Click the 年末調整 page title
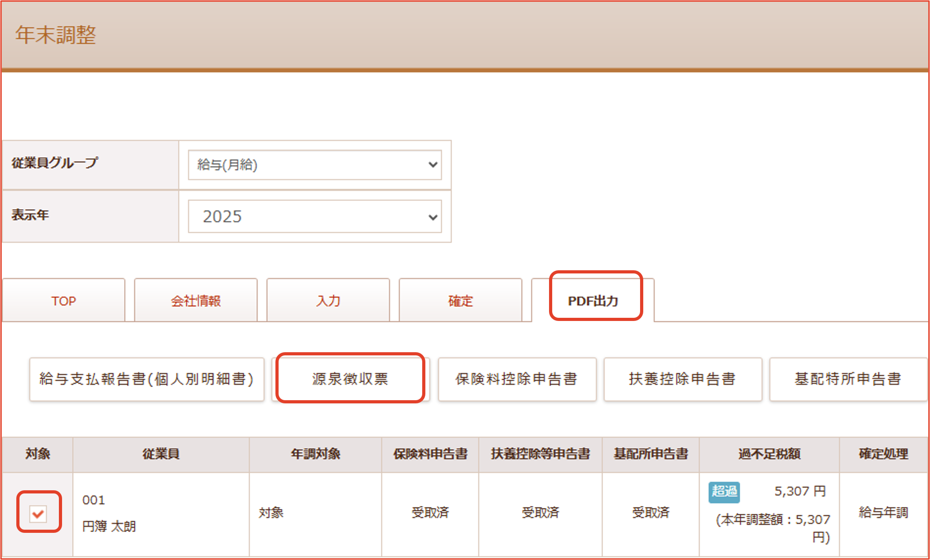The image size is (930, 560). (56, 35)
